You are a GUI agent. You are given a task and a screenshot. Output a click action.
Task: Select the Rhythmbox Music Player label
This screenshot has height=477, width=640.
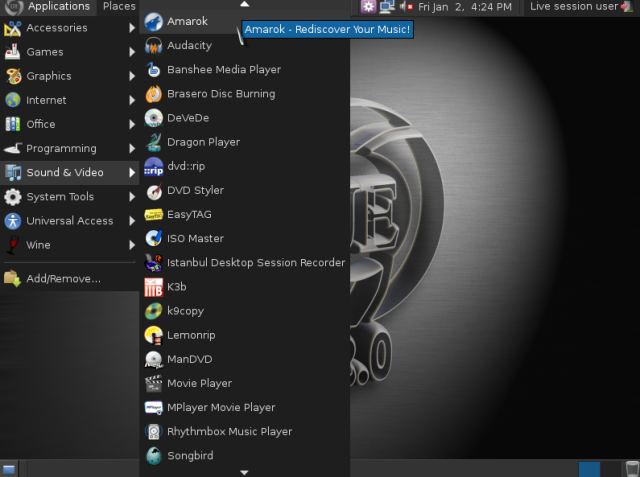(229, 432)
